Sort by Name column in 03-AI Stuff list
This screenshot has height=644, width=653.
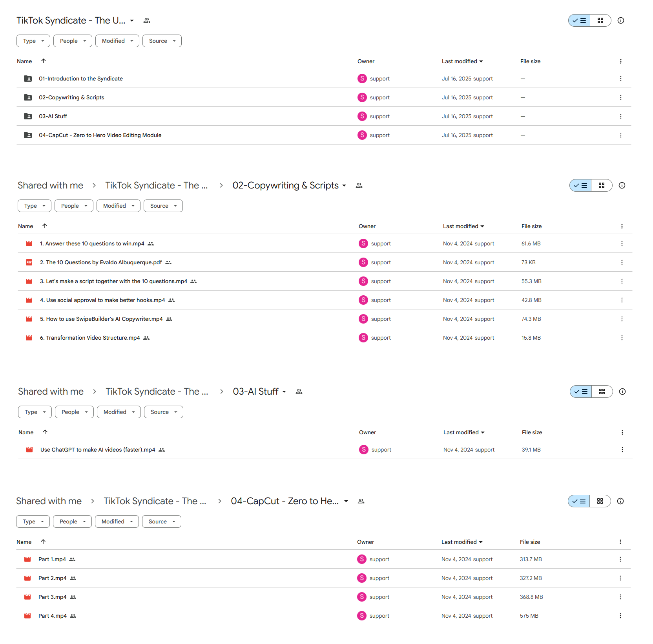coord(26,432)
